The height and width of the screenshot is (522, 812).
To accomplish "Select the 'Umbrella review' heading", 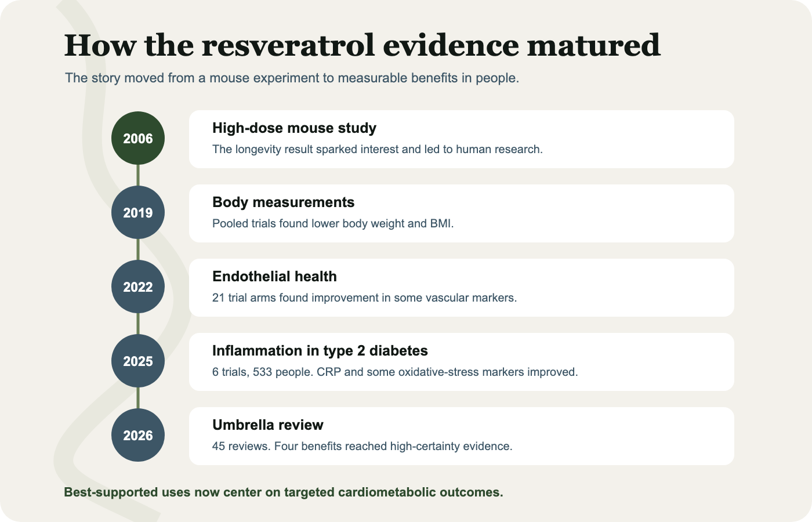I will click(268, 425).
